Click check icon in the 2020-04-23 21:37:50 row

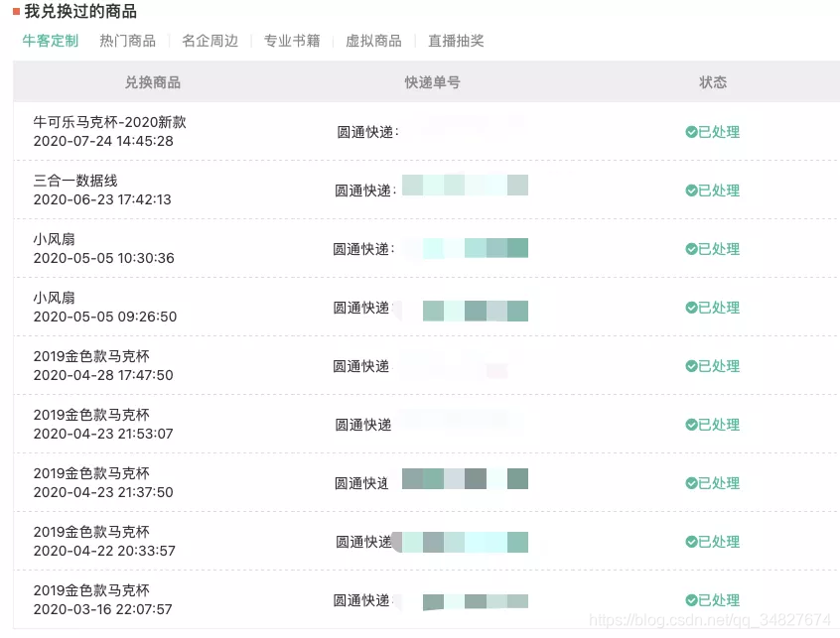point(691,483)
